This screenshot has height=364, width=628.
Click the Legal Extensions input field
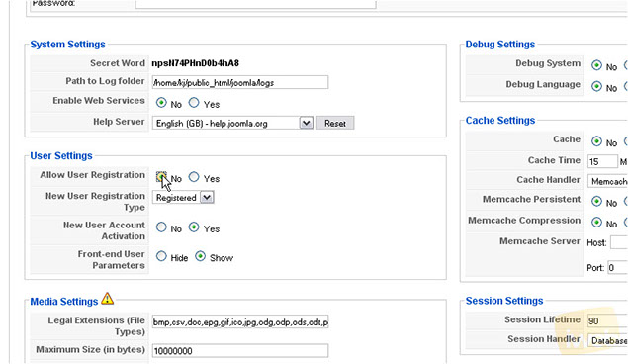pos(240,321)
